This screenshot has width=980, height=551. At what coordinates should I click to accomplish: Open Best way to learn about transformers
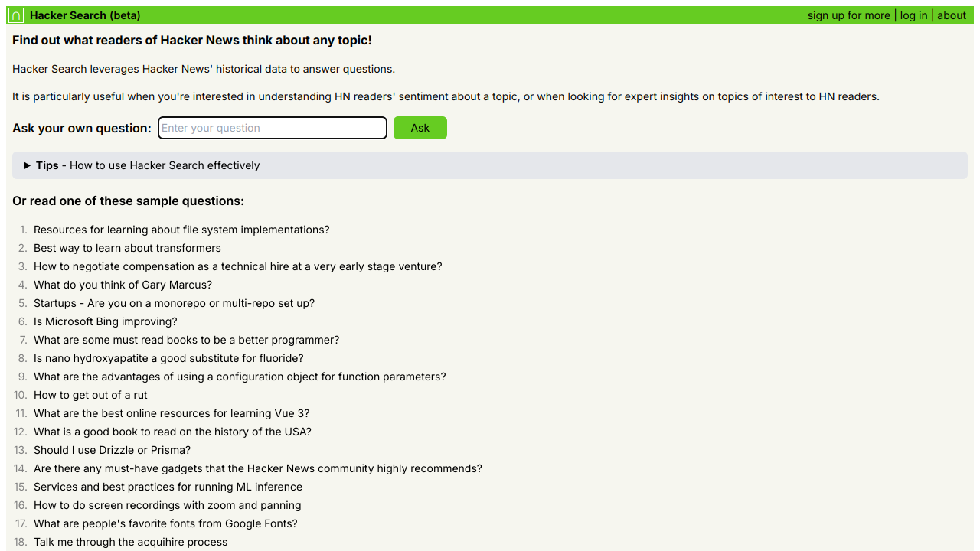click(127, 248)
